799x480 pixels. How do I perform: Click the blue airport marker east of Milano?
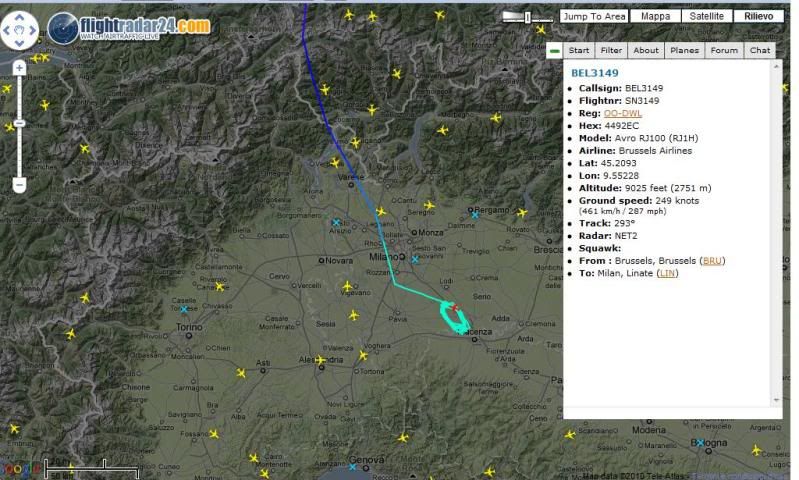[x=415, y=260]
